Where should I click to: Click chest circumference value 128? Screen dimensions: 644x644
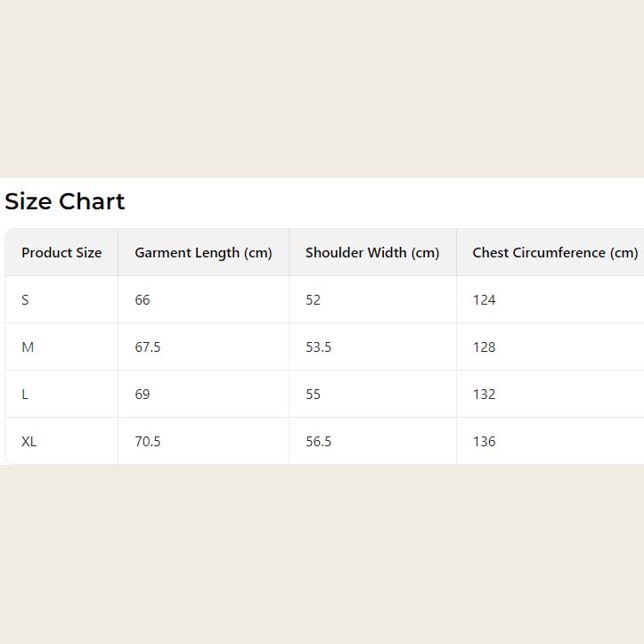484,347
